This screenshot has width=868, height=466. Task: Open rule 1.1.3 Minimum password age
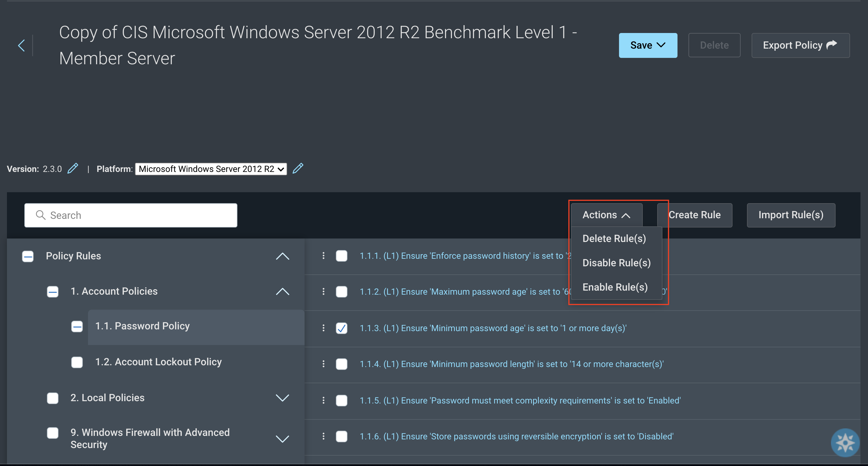click(493, 328)
